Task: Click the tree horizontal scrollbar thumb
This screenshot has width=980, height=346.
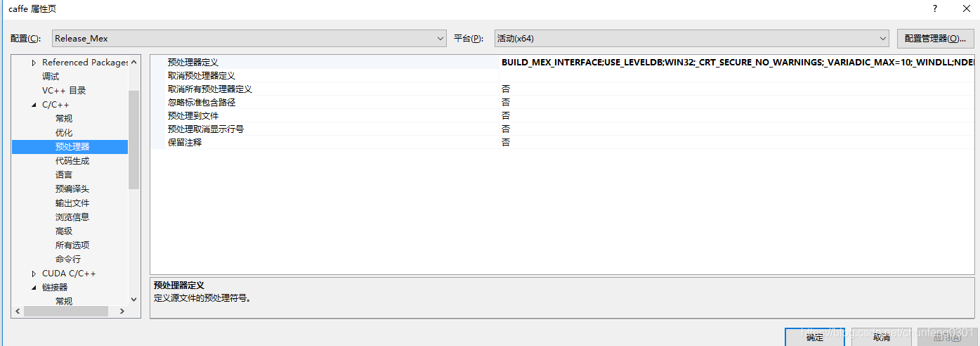Action: 66,311
